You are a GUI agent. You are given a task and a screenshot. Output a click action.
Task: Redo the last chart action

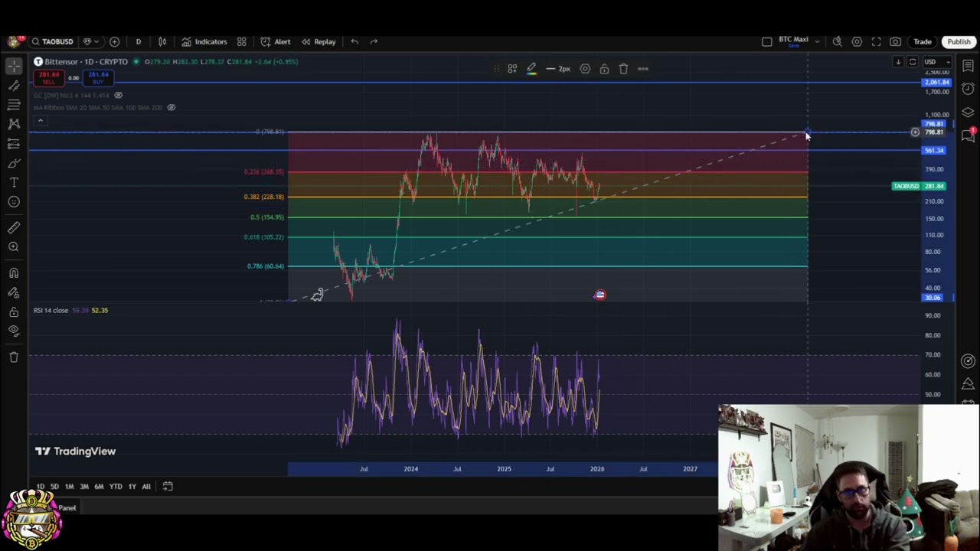(x=374, y=41)
